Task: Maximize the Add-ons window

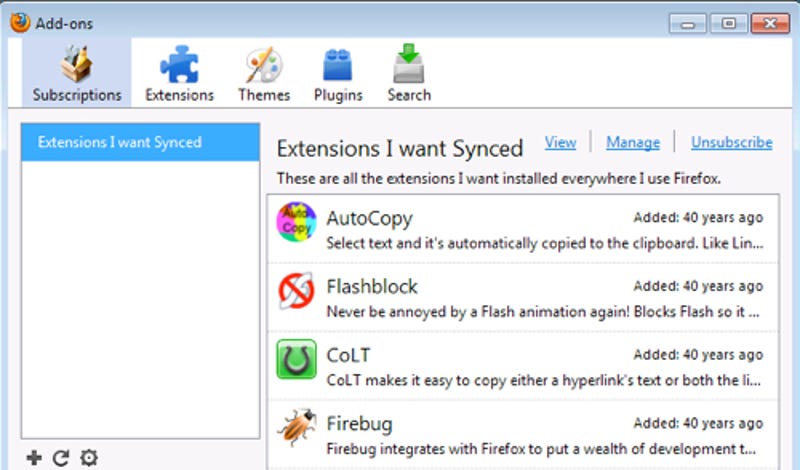Action: click(x=729, y=23)
